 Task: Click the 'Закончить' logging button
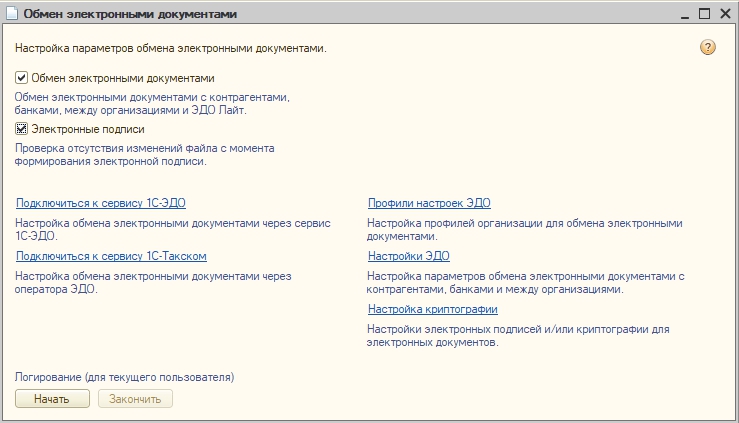(x=135, y=399)
